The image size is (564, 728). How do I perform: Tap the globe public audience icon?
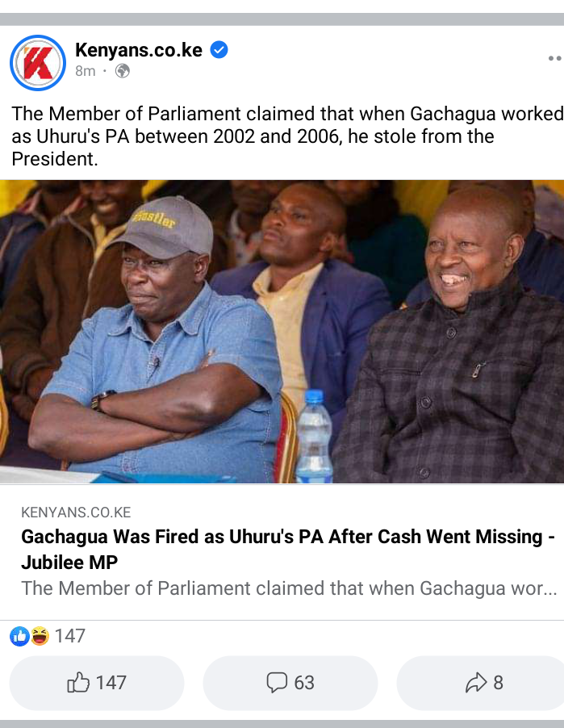pos(123,71)
